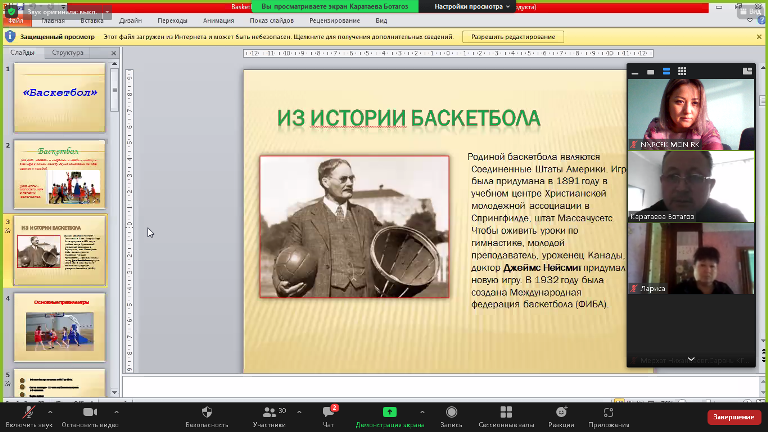Open the View Options dropdown in the Zoom bar
The height and width of the screenshot is (432, 768).
coord(472,6)
